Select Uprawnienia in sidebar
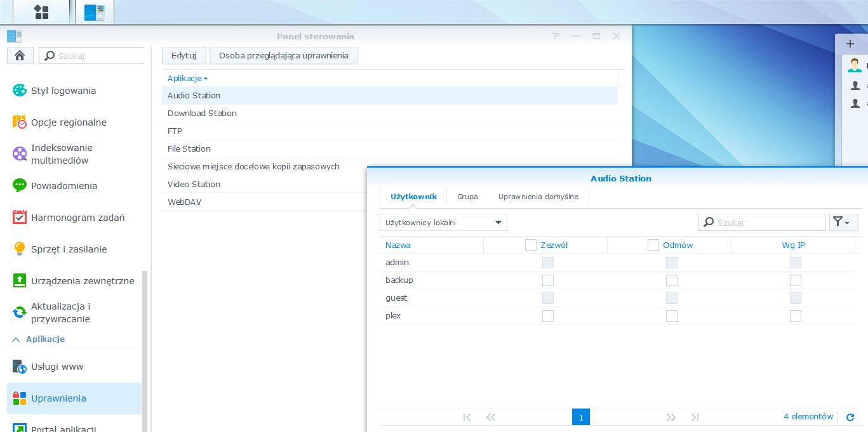Image resolution: width=868 pixels, height=432 pixels. (74, 398)
